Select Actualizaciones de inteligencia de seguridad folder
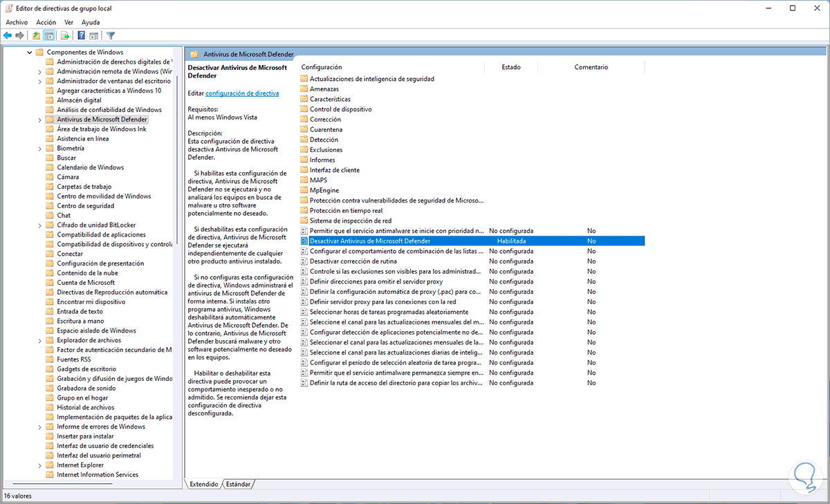Screen dimensions: 830x504 point(371,79)
